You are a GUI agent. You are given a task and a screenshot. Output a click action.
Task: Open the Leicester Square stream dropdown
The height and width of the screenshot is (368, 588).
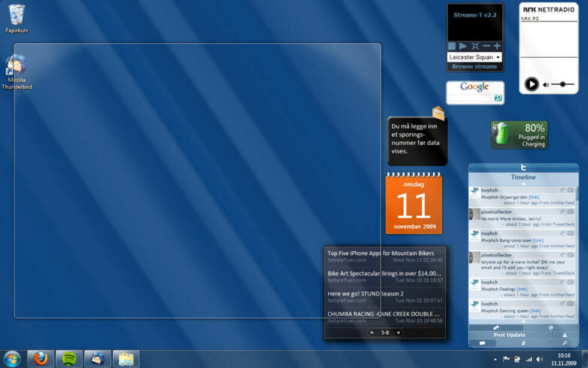pyautogui.click(x=475, y=57)
